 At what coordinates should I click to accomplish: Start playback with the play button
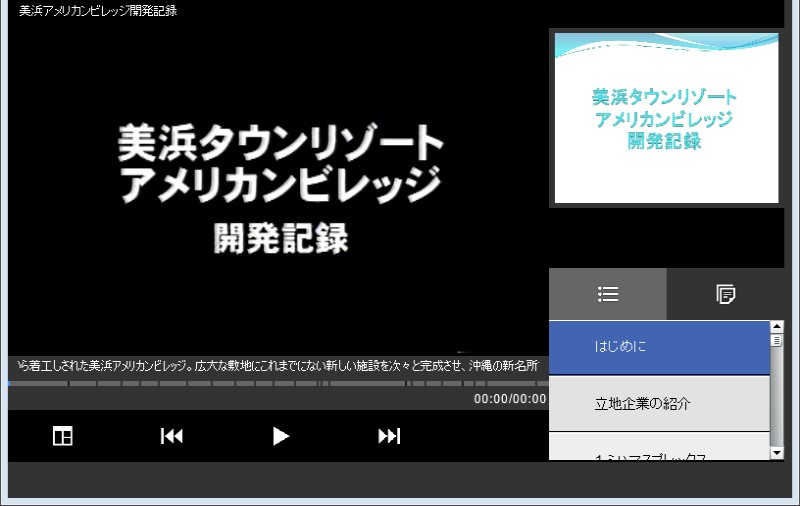(x=280, y=436)
